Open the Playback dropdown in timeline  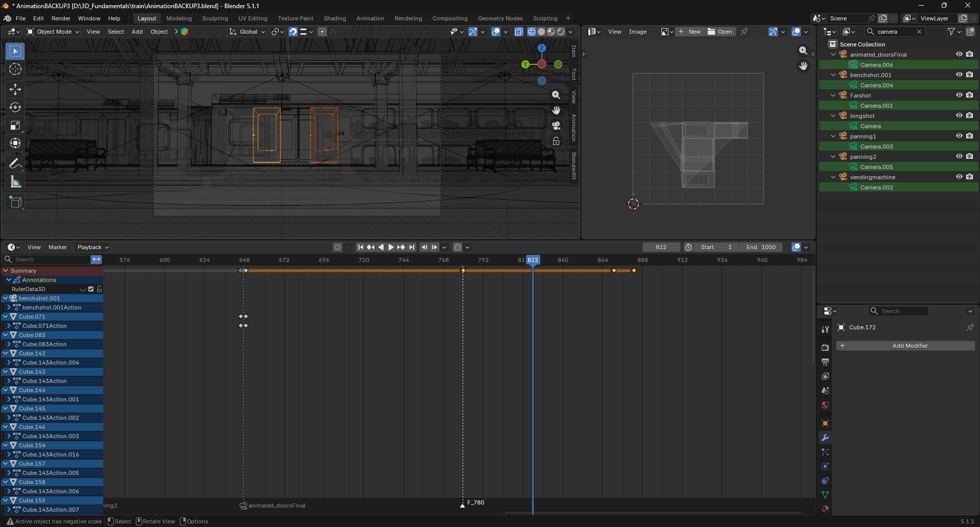point(92,247)
